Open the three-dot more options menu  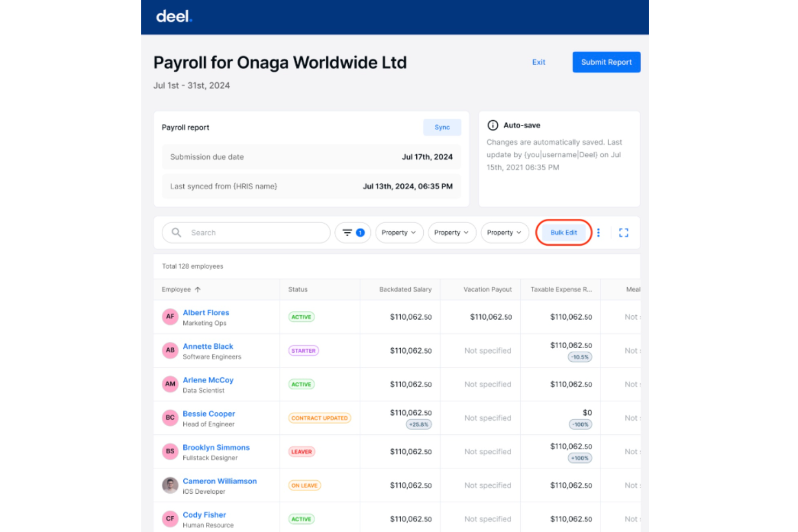(598, 233)
